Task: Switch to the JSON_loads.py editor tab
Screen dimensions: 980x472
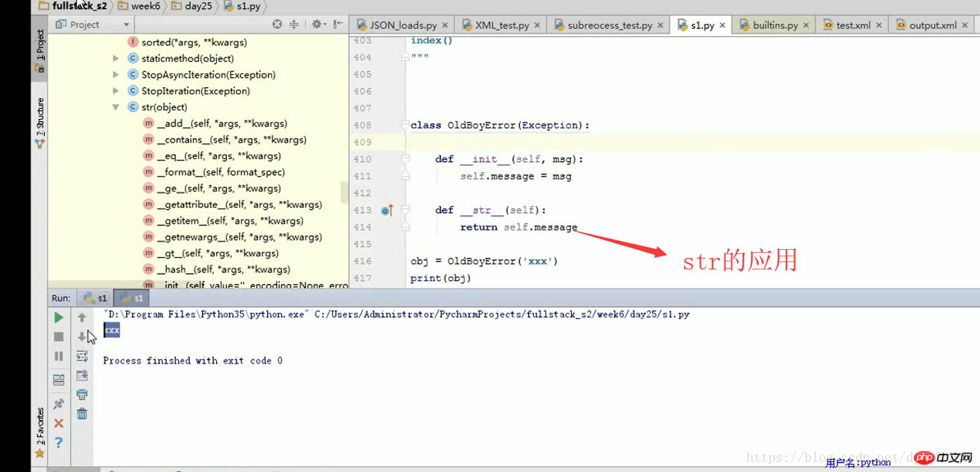Action: click(x=403, y=25)
